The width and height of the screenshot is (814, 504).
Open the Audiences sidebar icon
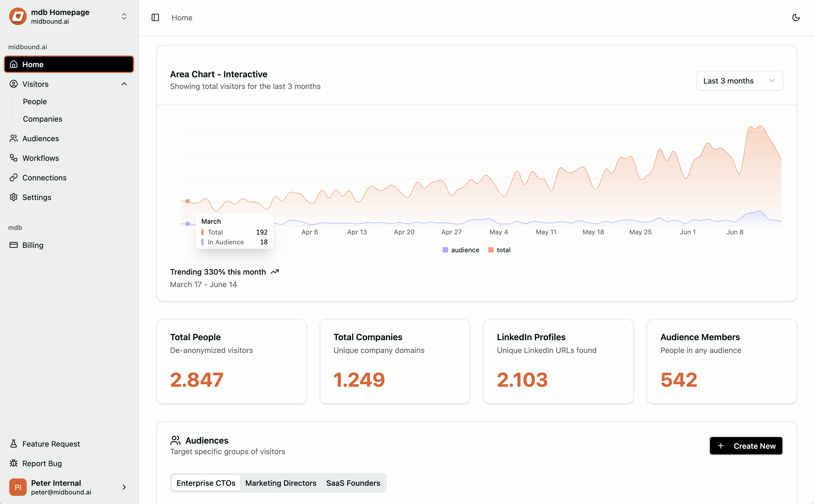13,138
